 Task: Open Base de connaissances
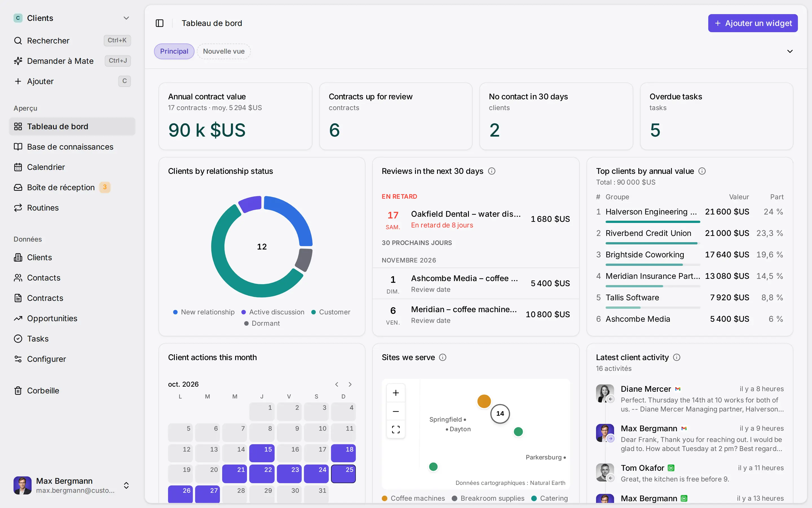(72, 147)
